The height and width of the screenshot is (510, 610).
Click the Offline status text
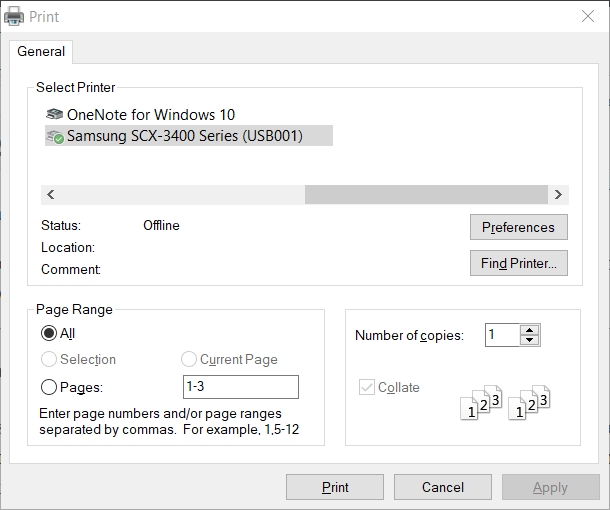click(161, 225)
